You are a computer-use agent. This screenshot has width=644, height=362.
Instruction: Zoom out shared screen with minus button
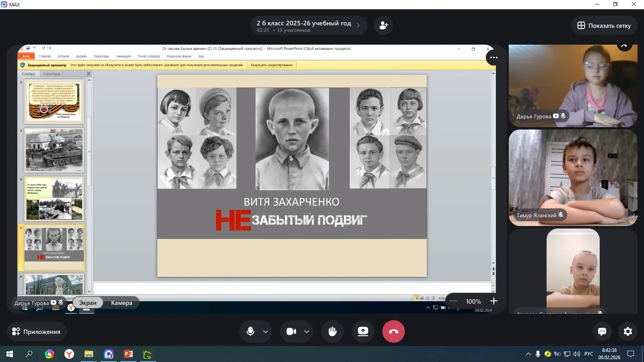(x=453, y=301)
